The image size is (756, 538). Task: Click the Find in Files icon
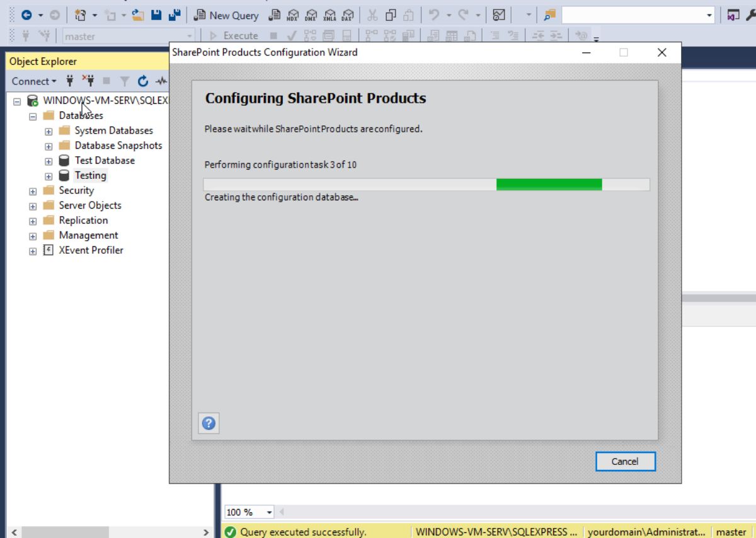click(x=550, y=15)
